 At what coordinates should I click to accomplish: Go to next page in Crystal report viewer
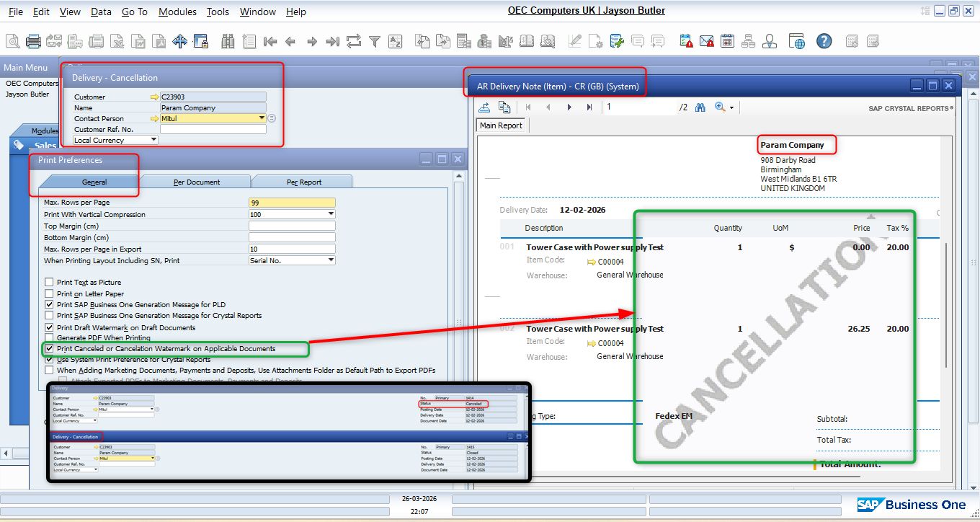tap(569, 107)
